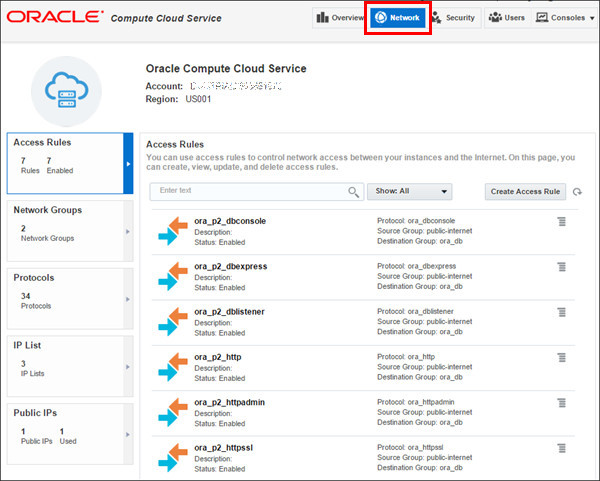Go to the Users tab

[x=507, y=18]
